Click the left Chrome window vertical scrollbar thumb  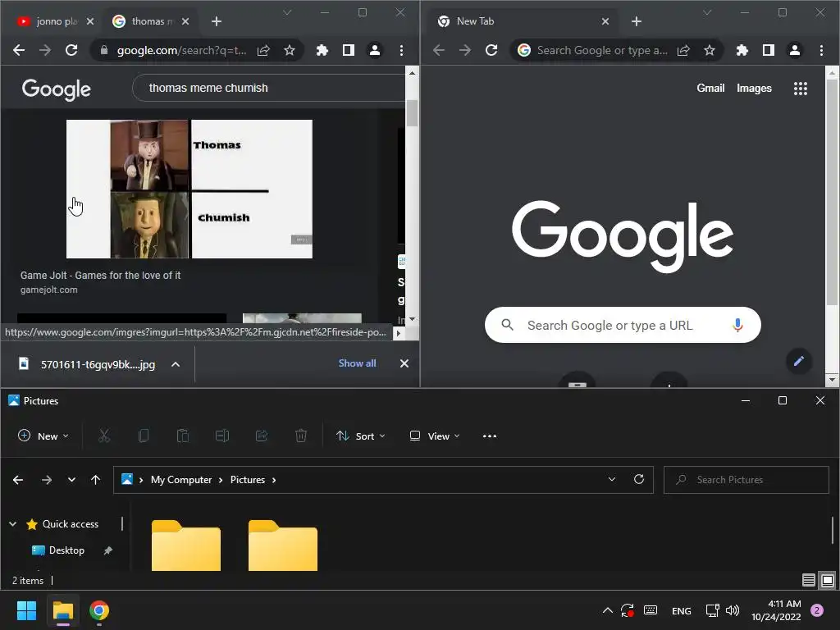click(x=412, y=113)
